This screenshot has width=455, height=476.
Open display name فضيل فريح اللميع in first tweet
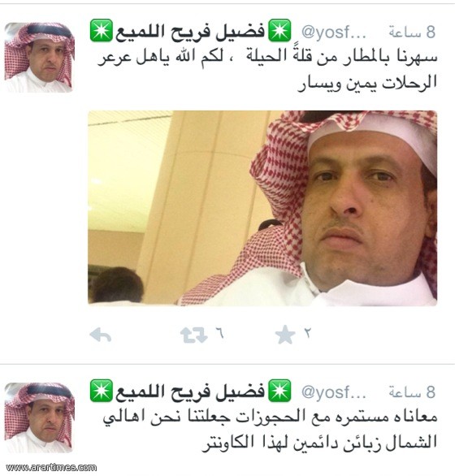pyautogui.click(x=190, y=32)
